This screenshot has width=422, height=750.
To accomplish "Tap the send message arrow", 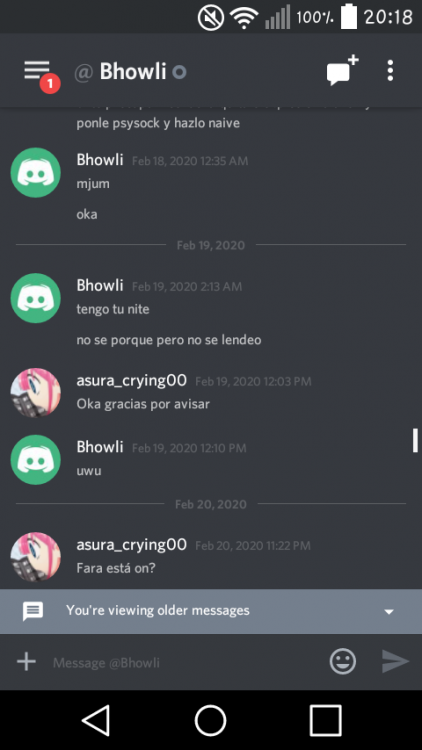I will [396, 662].
